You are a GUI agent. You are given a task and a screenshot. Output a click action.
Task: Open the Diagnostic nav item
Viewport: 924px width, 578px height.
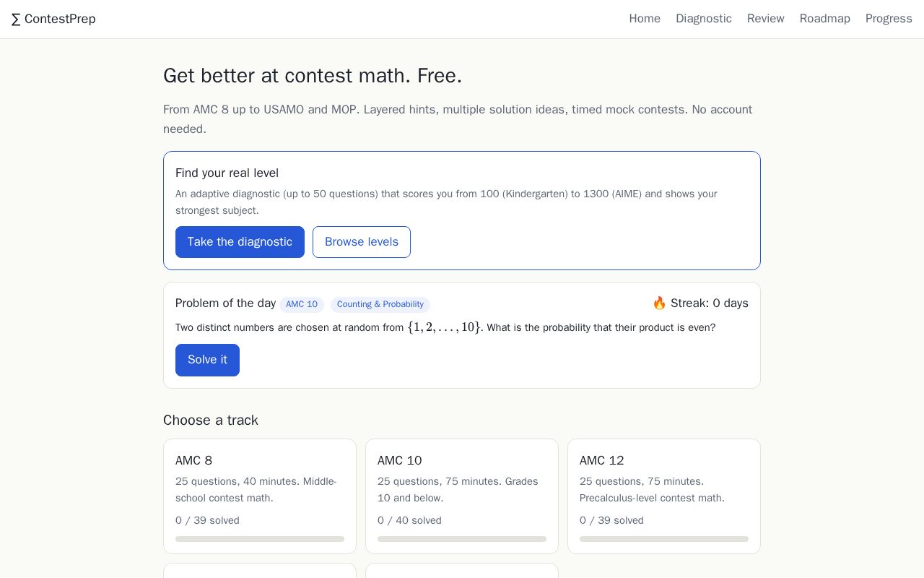point(704,19)
